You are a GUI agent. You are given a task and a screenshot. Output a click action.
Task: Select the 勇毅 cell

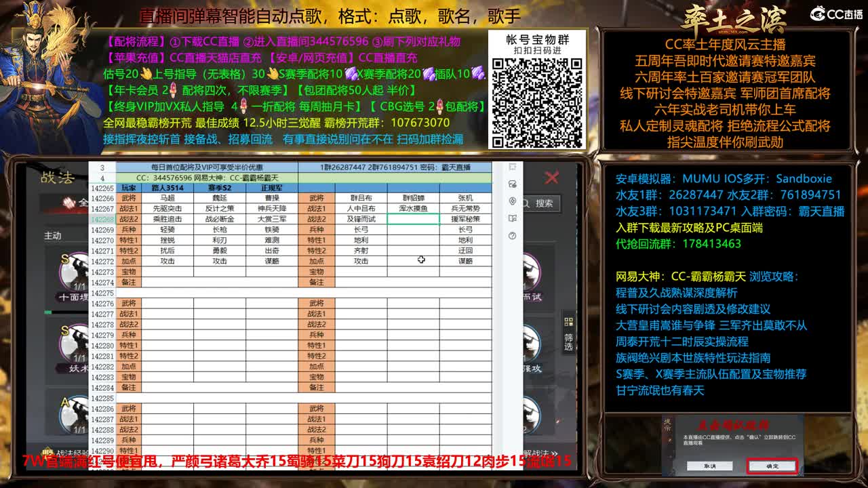(220, 251)
